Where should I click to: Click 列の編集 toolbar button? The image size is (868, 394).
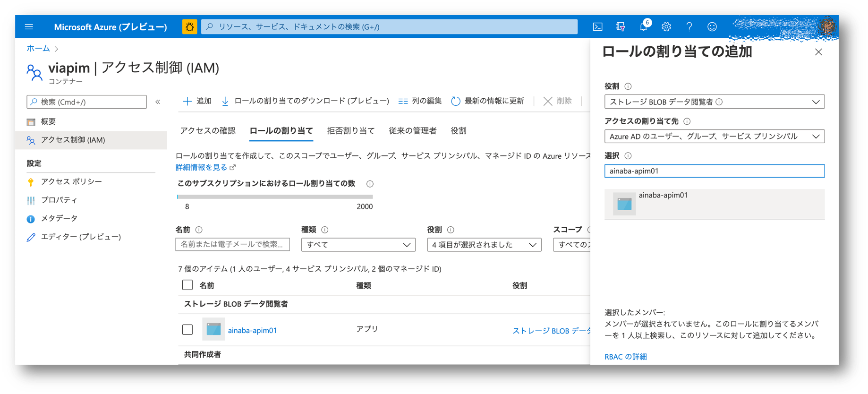419,101
